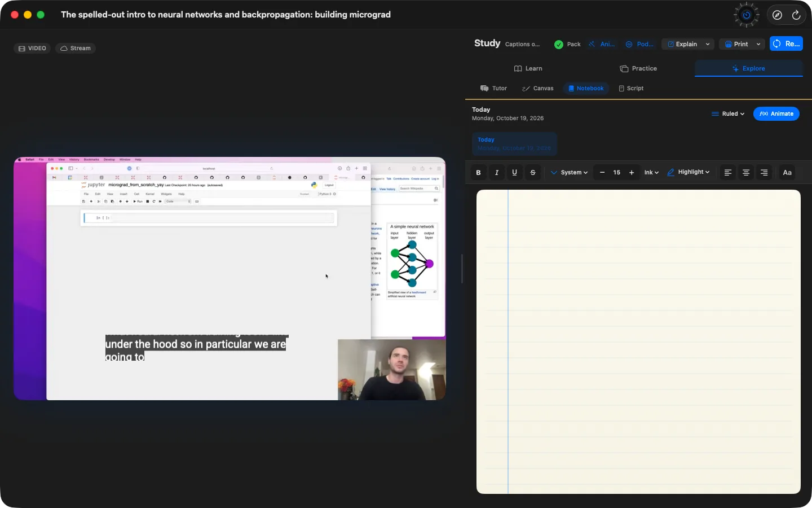
Task: Expand the Explain dropdown arrow
Action: [x=708, y=44]
